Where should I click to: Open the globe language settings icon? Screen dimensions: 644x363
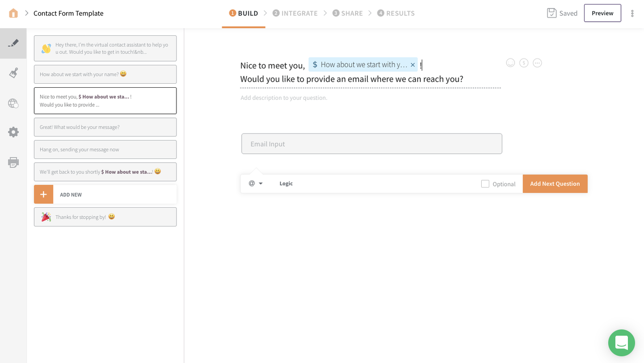tap(14, 103)
